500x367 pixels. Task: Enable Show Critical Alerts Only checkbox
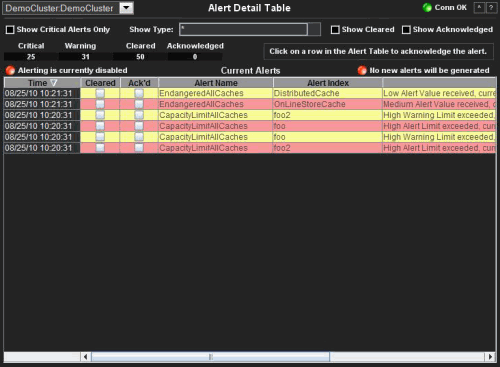[10, 30]
